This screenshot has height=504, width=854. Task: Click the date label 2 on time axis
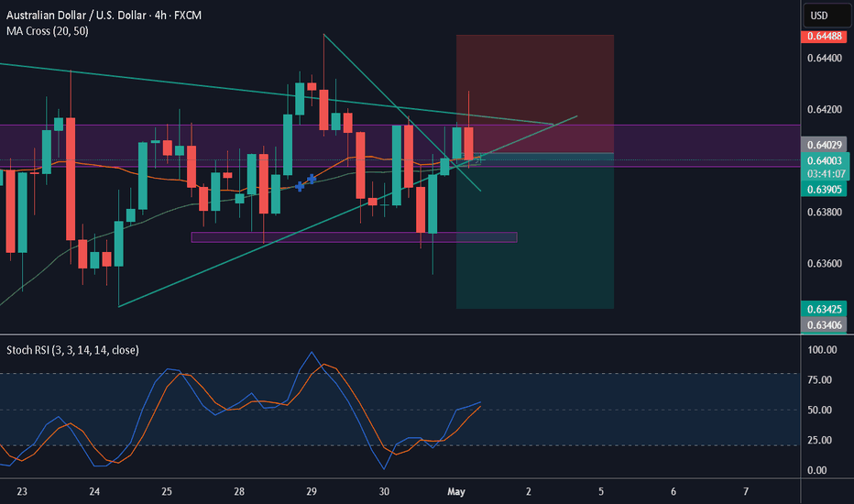point(529,491)
